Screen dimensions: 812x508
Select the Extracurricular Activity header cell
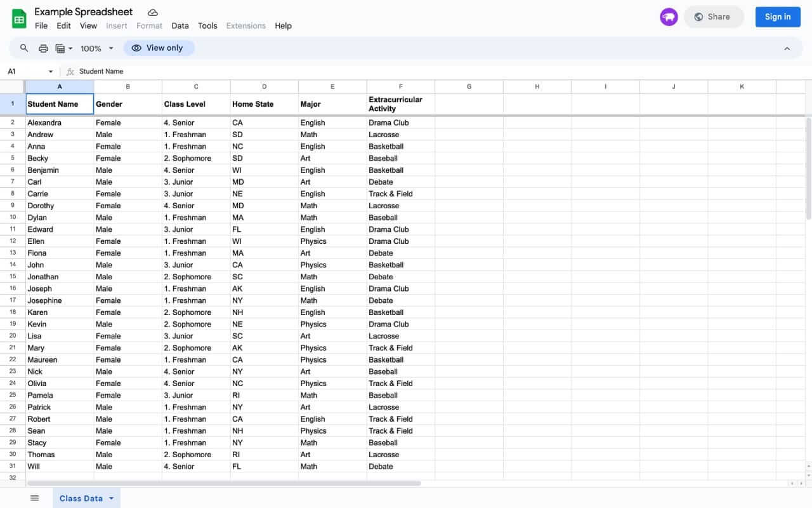[x=401, y=104]
